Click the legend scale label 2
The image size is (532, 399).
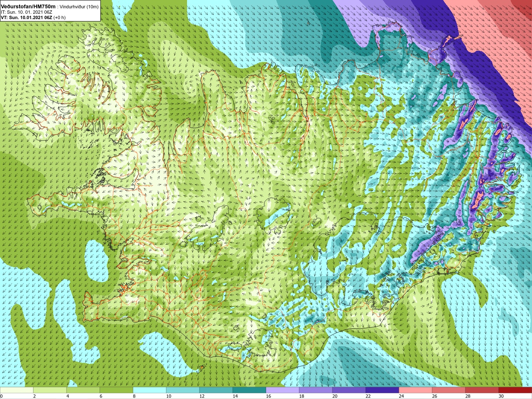click(x=35, y=396)
